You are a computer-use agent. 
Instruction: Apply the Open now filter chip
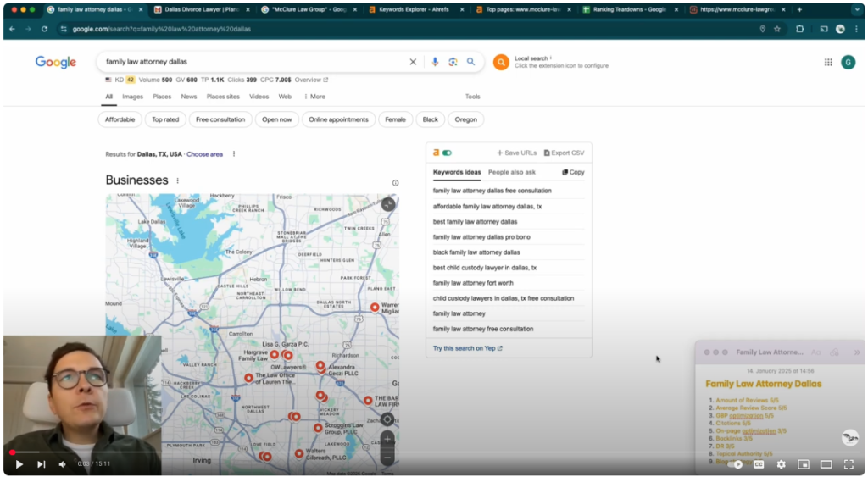pyautogui.click(x=277, y=119)
